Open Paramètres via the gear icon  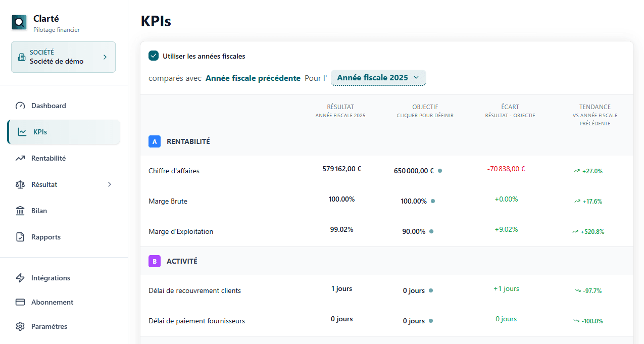20,326
